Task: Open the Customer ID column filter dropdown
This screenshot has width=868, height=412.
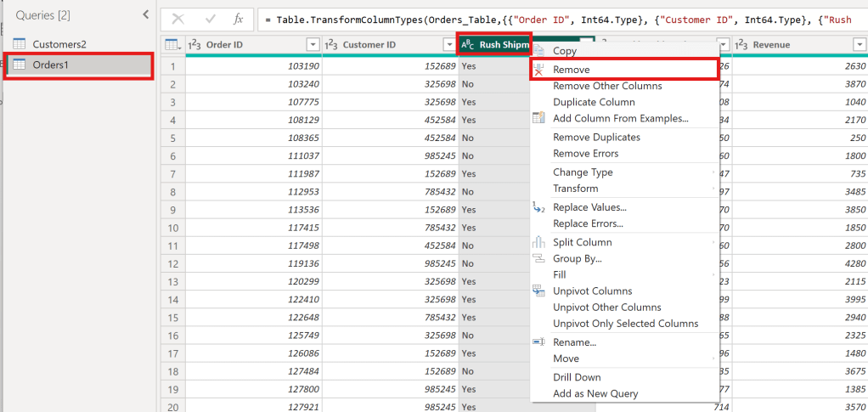Action: pos(448,45)
